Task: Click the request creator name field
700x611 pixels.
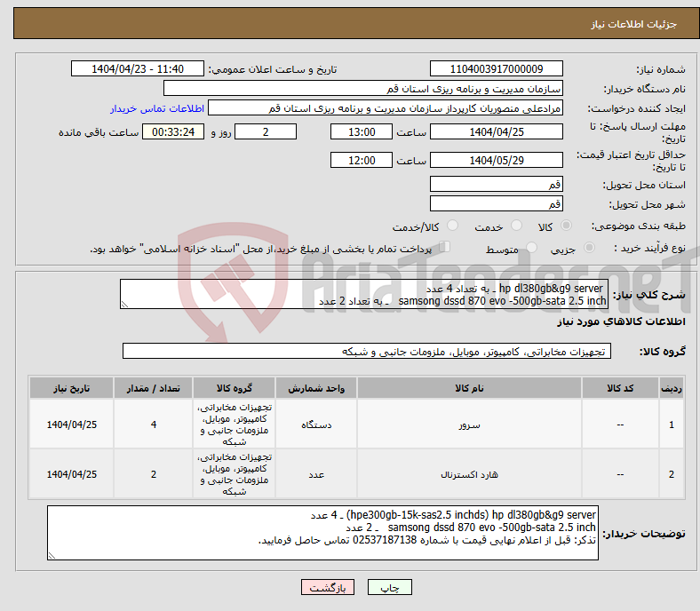Action: pos(386,108)
